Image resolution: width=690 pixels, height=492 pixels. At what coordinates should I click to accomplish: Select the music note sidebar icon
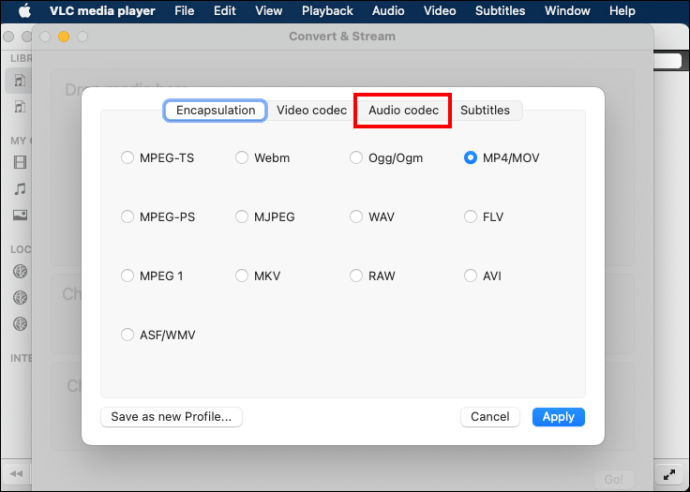[x=20, y=188]
